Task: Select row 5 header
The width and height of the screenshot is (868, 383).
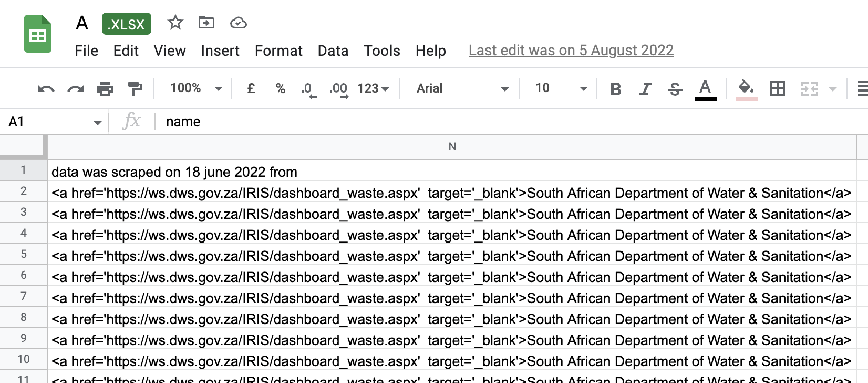Action: (x=23, y=254)
